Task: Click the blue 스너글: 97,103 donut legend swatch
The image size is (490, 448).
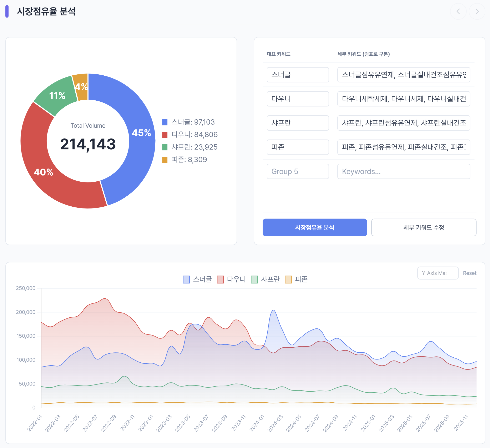Action: pyautogui.click(x=165, y=122)
